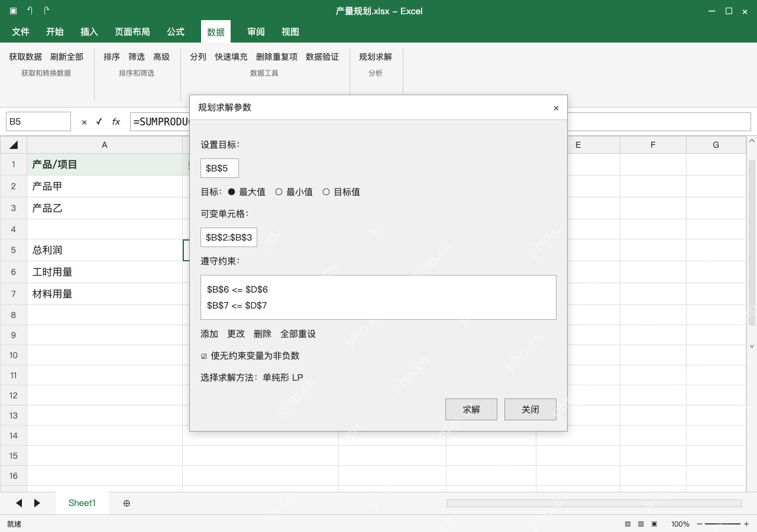Select 目标值 radio option

click(x=341, y=192)
